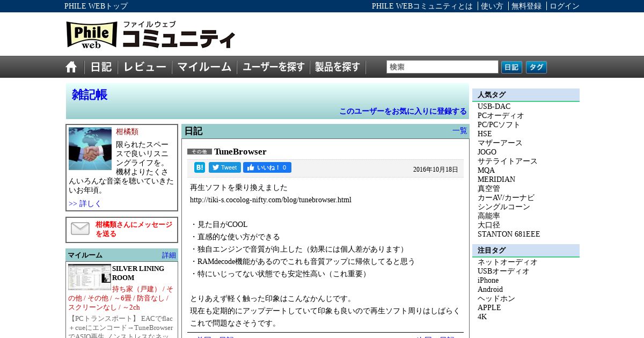Click the Facebook いいね! like button

[267, 167]
